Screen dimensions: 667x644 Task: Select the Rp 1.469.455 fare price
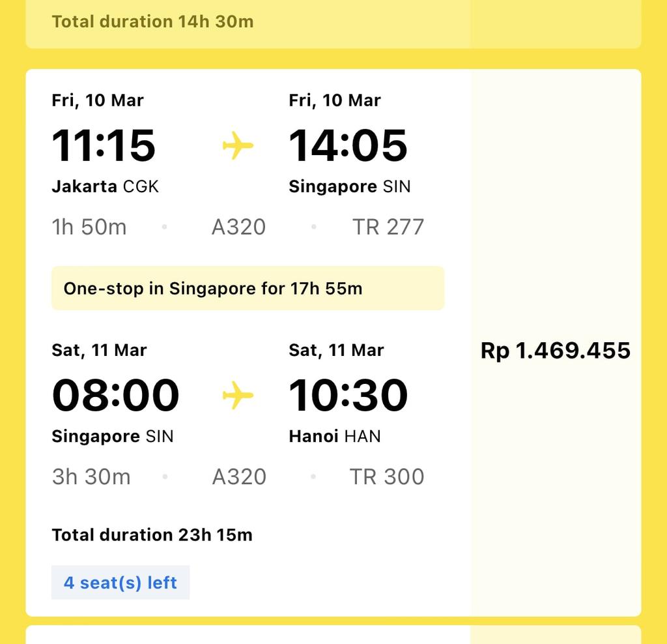pyautogui.click(x=555, y=351)
